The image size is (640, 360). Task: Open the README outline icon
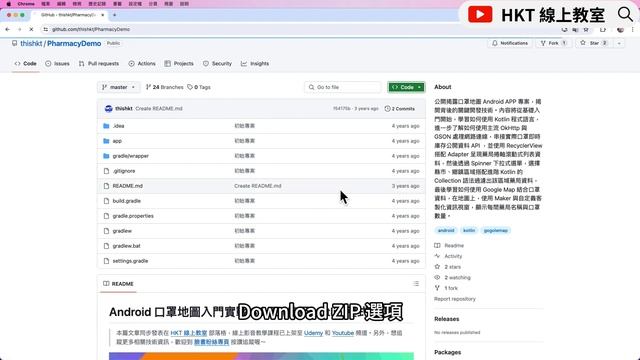coord(416,284)
